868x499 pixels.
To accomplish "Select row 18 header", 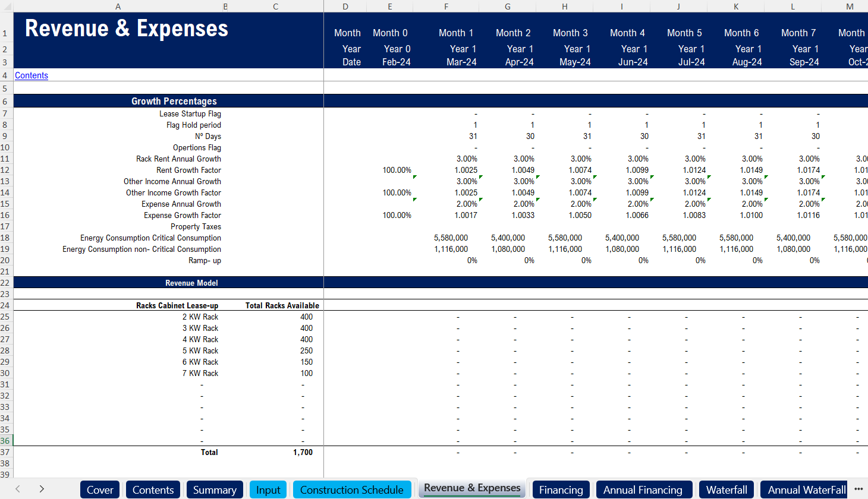I will click(5, 238).
